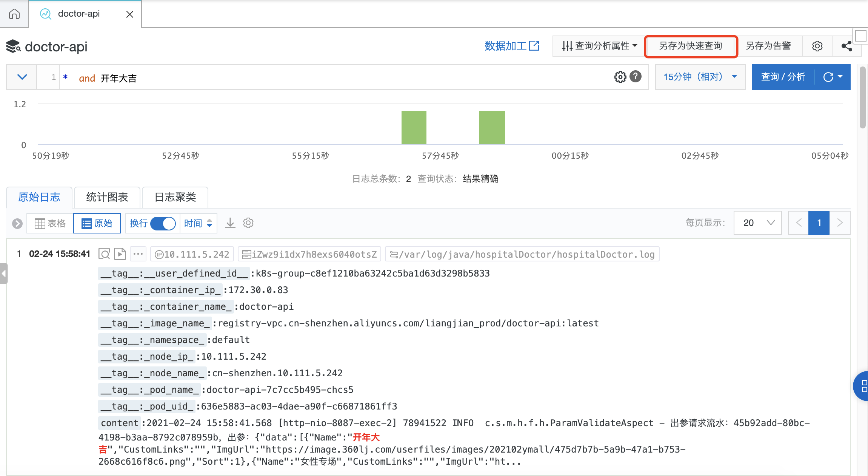This screenshot has height=476, width=868.
Task: Toggle the 换行 line wrap switch
Action: 163,223
